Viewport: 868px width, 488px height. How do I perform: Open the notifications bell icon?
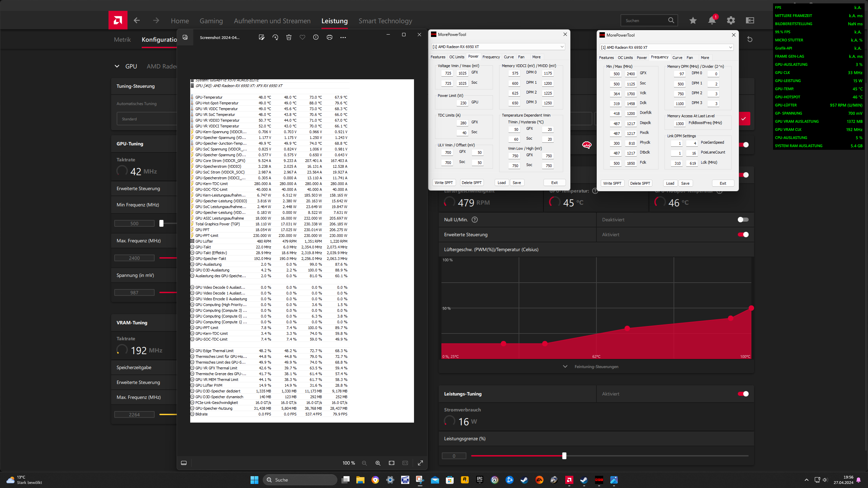point(712,21)
